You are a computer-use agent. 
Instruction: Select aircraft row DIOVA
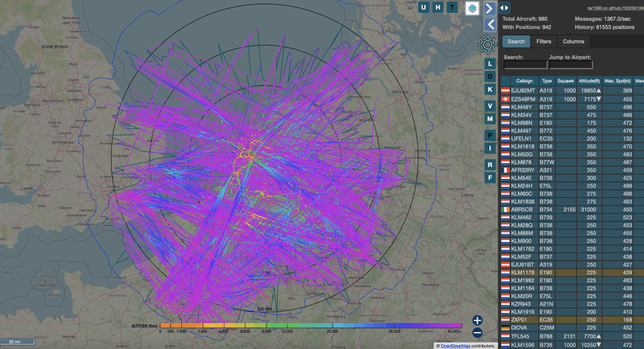[x=572, y=327]
